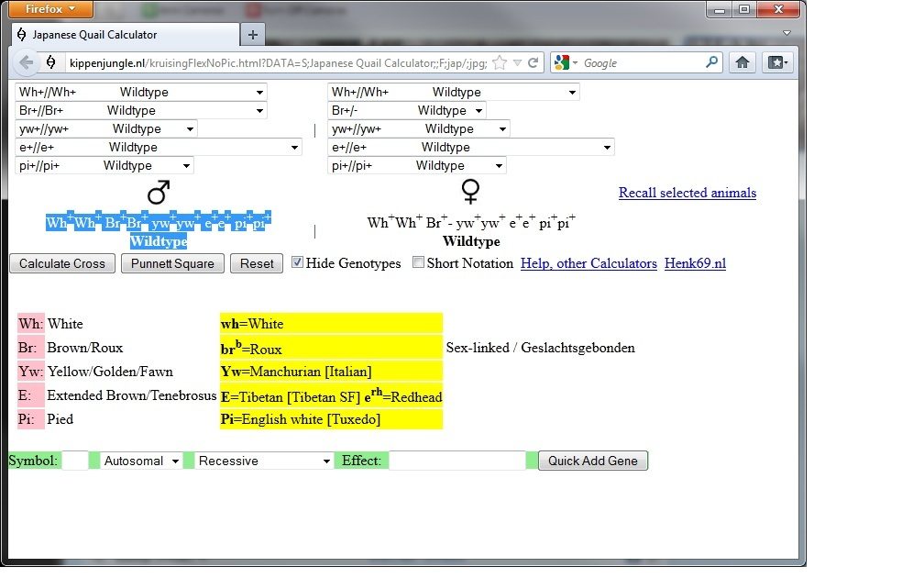924x578 pixels.
Task: Open the male Wh+//Wh+ Wildtype dropdown
Action: [x=141, y=92]
